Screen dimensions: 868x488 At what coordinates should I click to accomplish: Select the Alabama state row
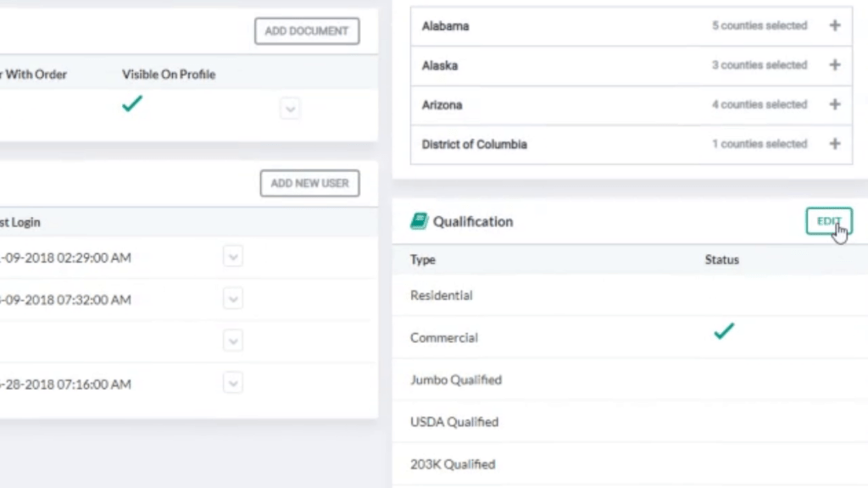631,26
